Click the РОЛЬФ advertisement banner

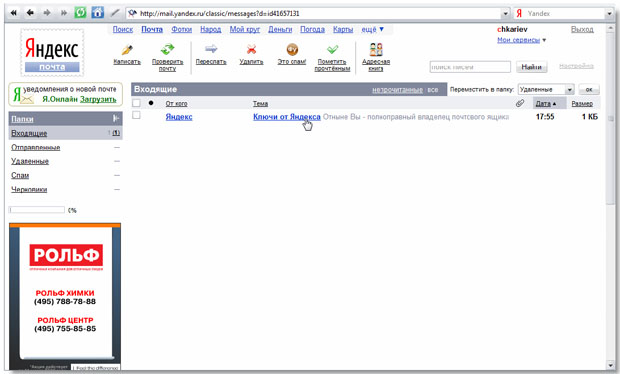coord(65,297)
